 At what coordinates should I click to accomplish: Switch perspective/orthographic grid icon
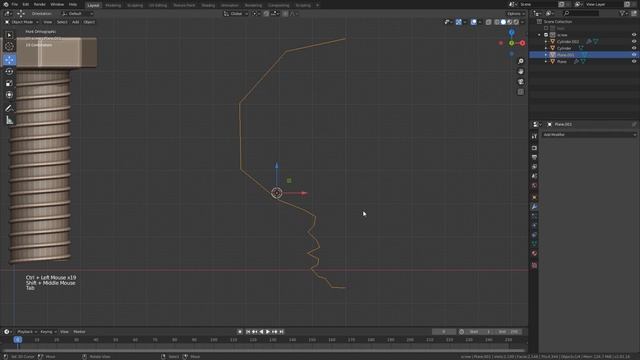pos(521,92)
